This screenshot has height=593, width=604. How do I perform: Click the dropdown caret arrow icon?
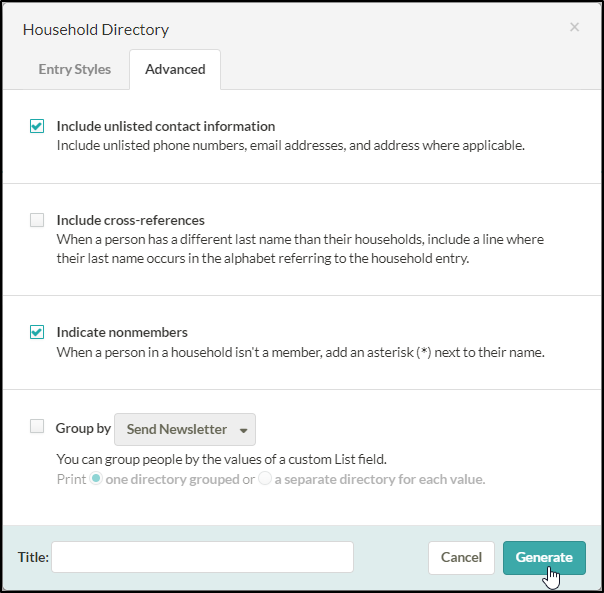243,430
